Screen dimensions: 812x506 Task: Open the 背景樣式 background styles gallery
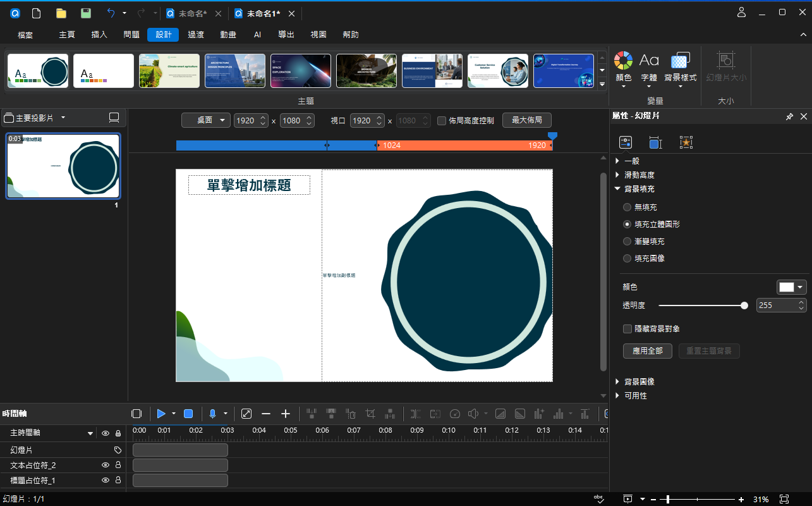tap(681, 70)
